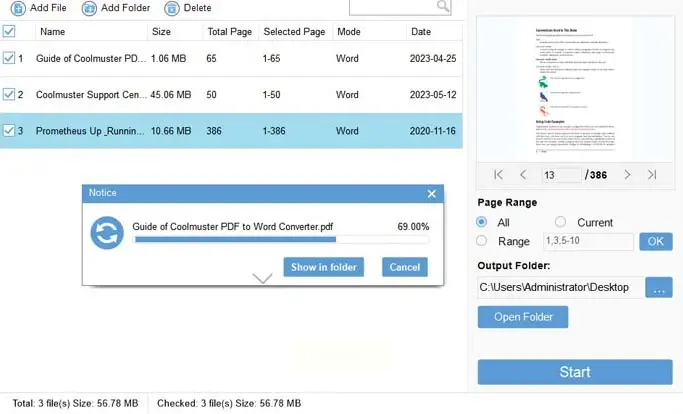Select the Range radio button

click(482, 241)
